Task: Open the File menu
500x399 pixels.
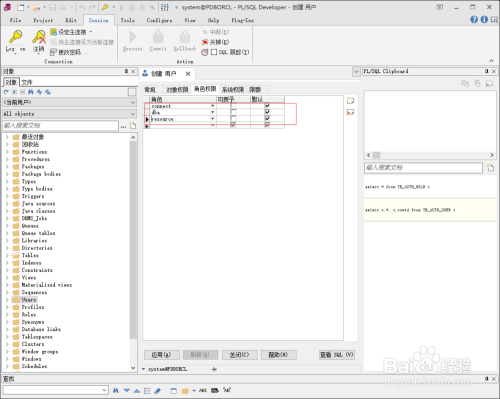Action: (x=15, y=20)
